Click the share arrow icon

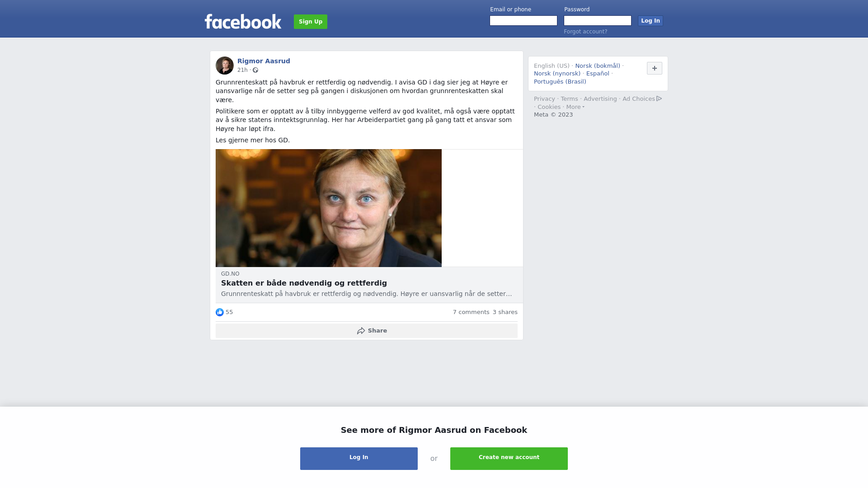click(361, 331)
